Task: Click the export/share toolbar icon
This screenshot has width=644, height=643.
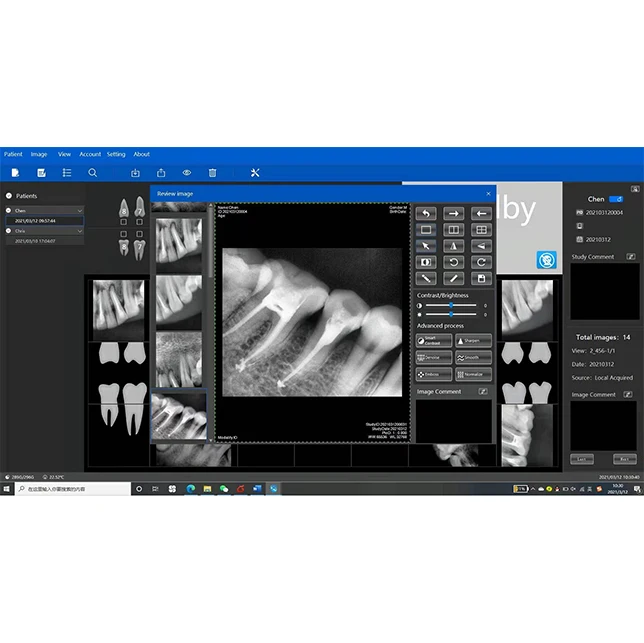Action: coord(161,173)
